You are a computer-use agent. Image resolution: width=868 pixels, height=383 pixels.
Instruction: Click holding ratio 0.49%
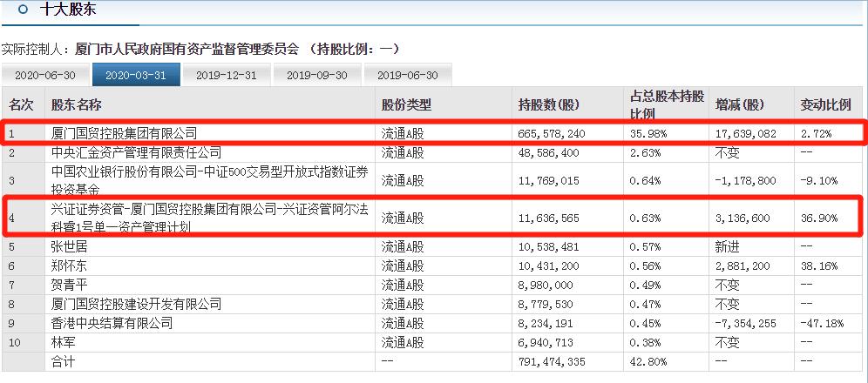645,286
